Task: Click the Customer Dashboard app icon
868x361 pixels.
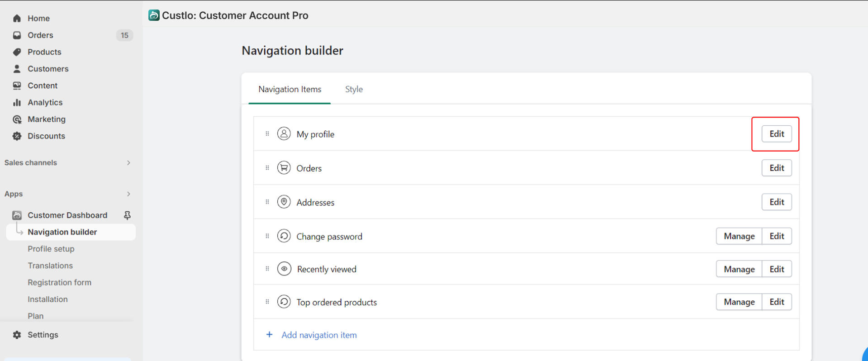Action: pos(17,215)
